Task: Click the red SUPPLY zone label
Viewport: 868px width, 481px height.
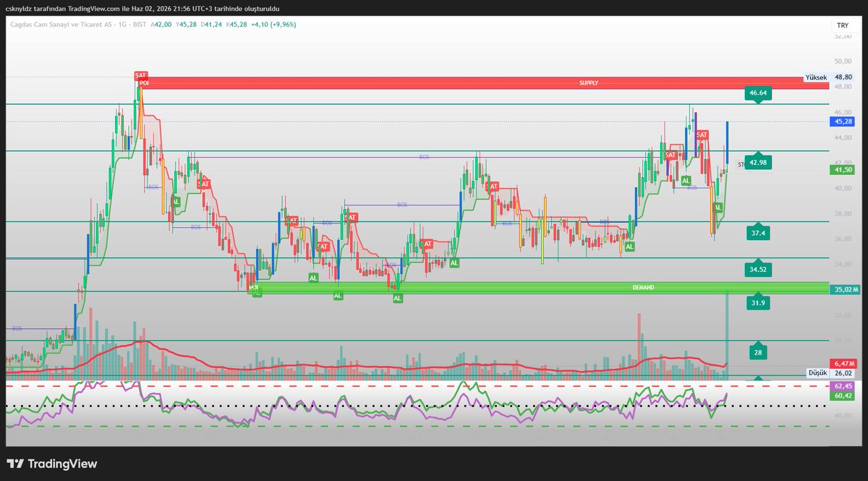Action: tap(589, 83)
